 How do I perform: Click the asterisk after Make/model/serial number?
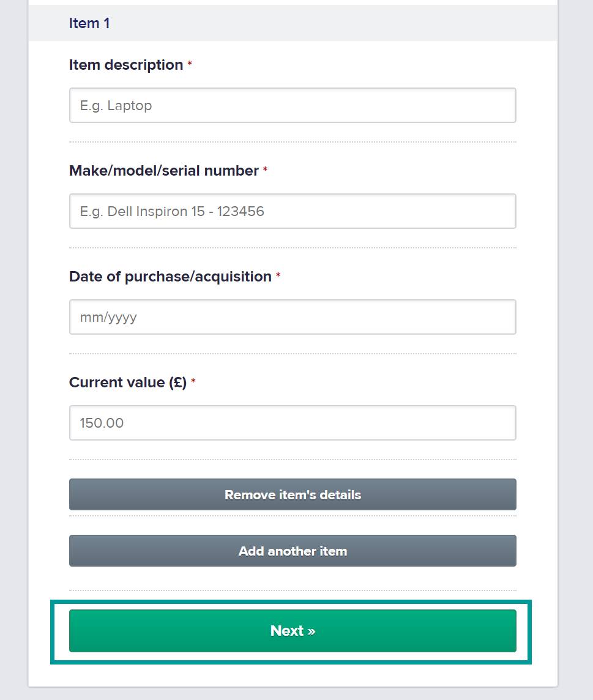pyautogui.click(x=265, y=171)
